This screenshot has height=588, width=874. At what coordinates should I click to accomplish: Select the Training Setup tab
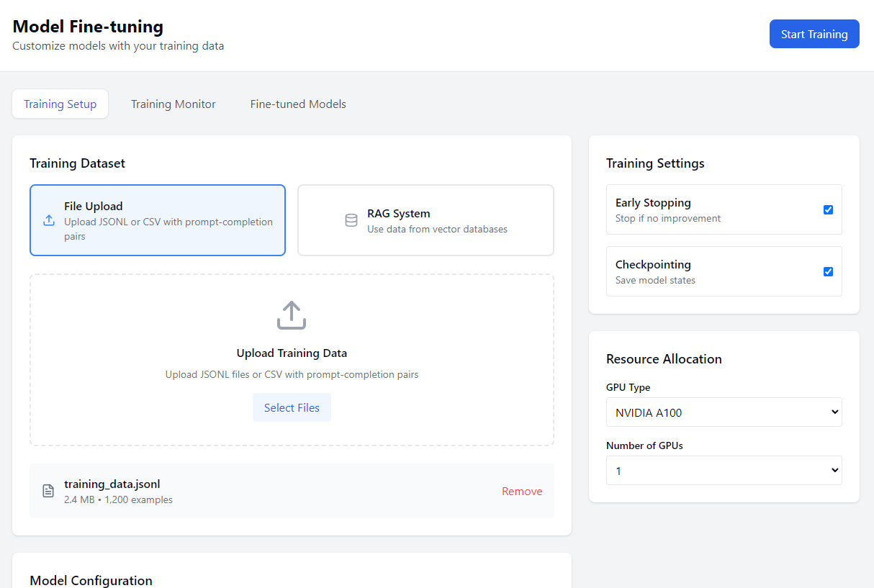[x=60, y=104]
